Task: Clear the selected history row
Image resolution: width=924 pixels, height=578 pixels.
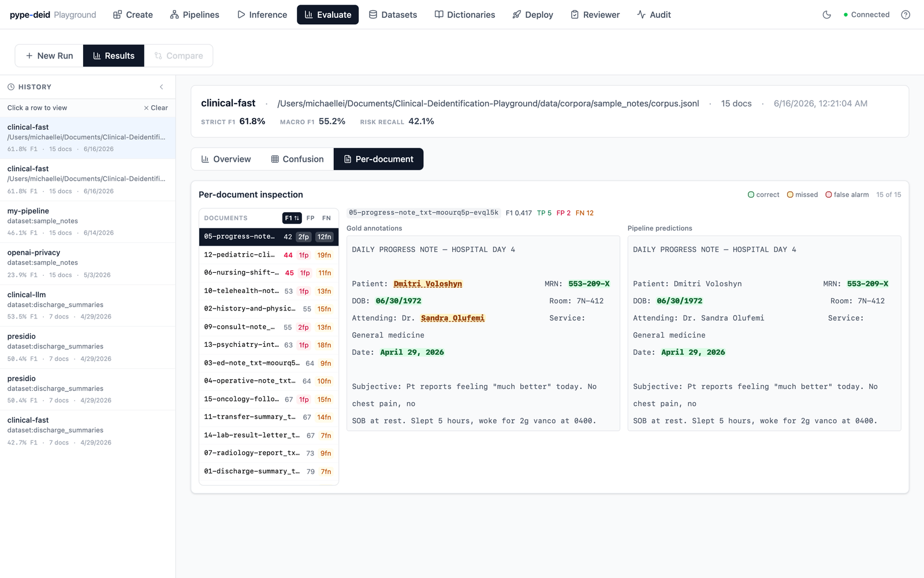Action: (156, 108)
